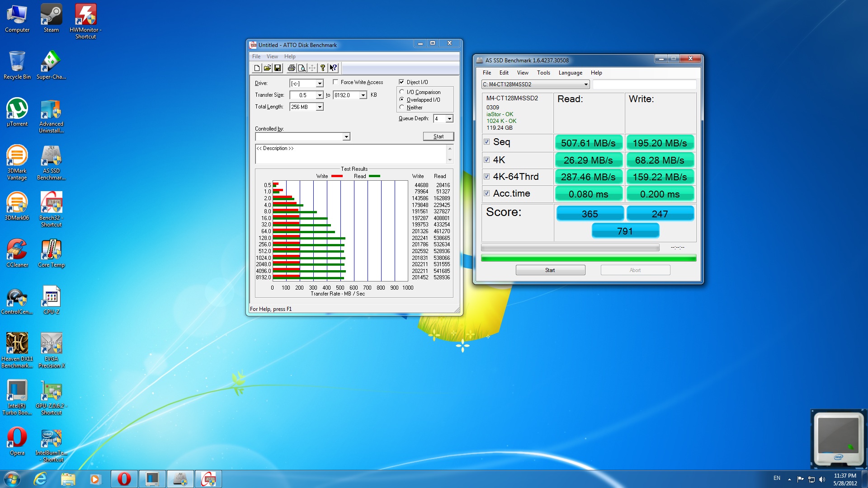868x488 pixels.
Task: Click the context help arrow-question icon
Action: (x=333, y=68)
